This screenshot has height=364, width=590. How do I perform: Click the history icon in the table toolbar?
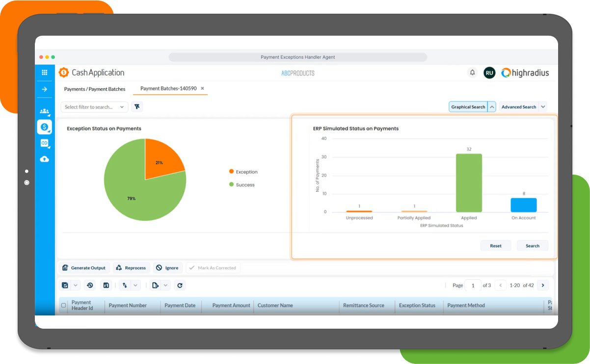[90, 285]
